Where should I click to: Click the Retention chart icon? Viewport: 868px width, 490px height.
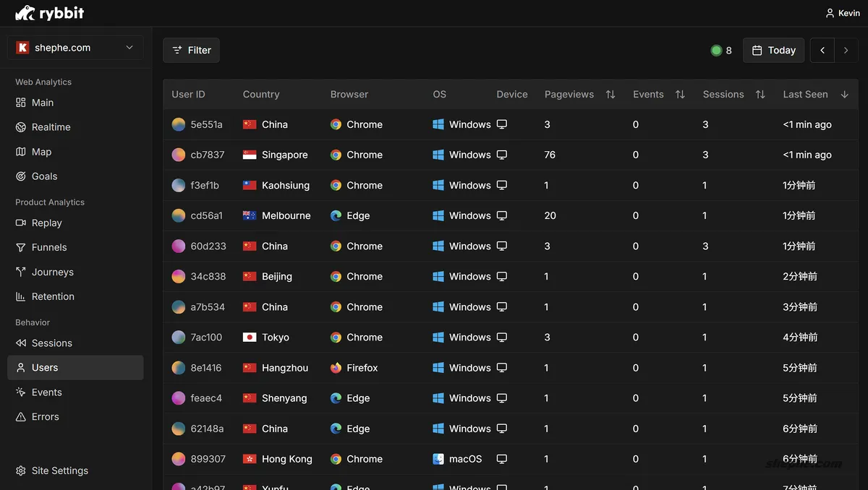coord(21,297)
